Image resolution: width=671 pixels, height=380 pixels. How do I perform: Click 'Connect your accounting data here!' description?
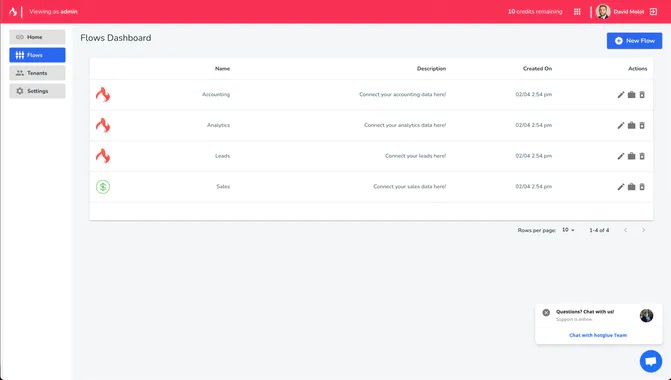[x=402, y=95]
